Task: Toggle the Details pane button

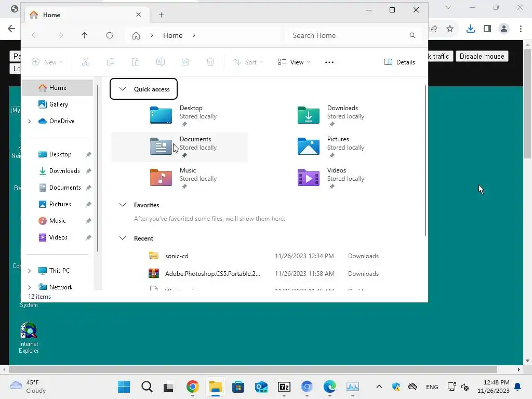Action: click(400, 62)
